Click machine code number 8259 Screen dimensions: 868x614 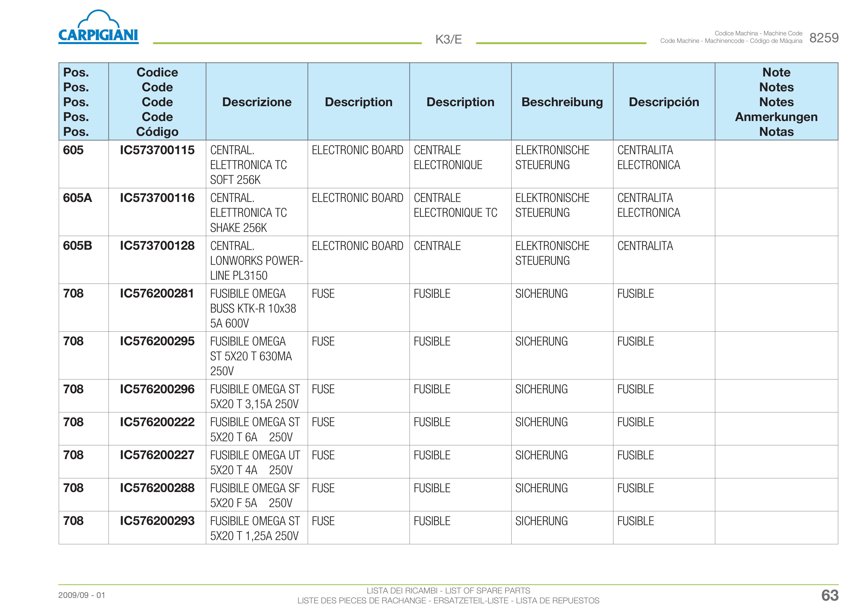point(824,38)
